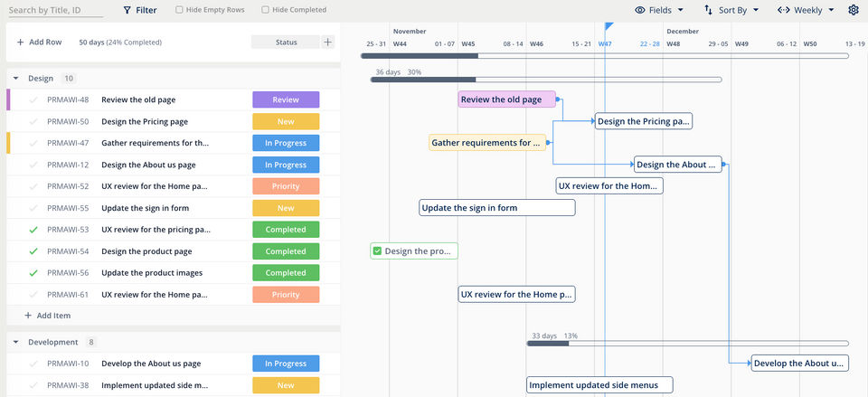Image resolution: width=868 pixels, height=397 pixels.
Task: Enable Hide Empty Rows checkbox
Action: (179, 10)
